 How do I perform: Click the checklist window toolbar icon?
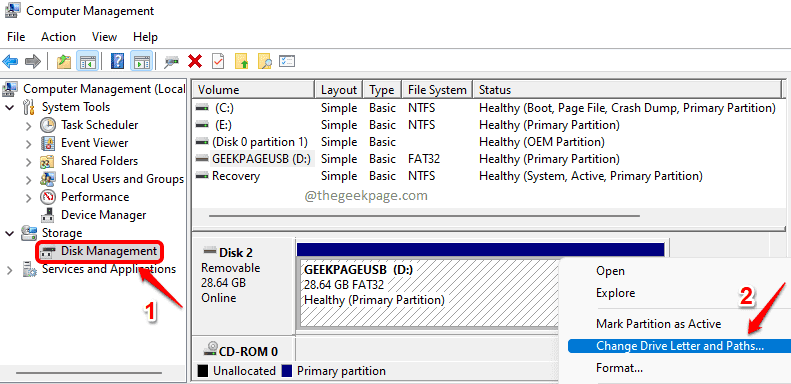tap(287, 62)
